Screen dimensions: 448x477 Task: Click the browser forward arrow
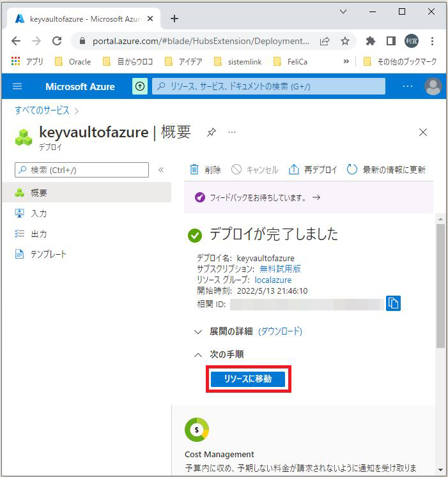tap(36, 41)
